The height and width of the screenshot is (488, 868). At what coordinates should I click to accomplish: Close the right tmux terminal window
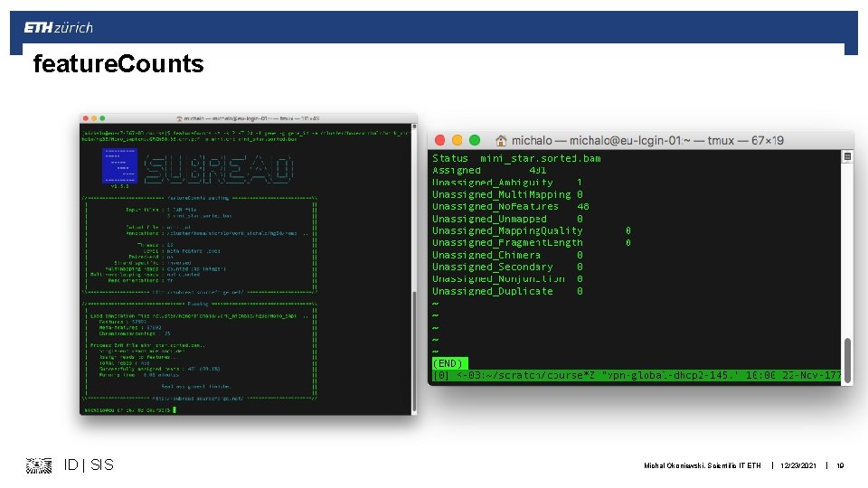pos(440,141)
